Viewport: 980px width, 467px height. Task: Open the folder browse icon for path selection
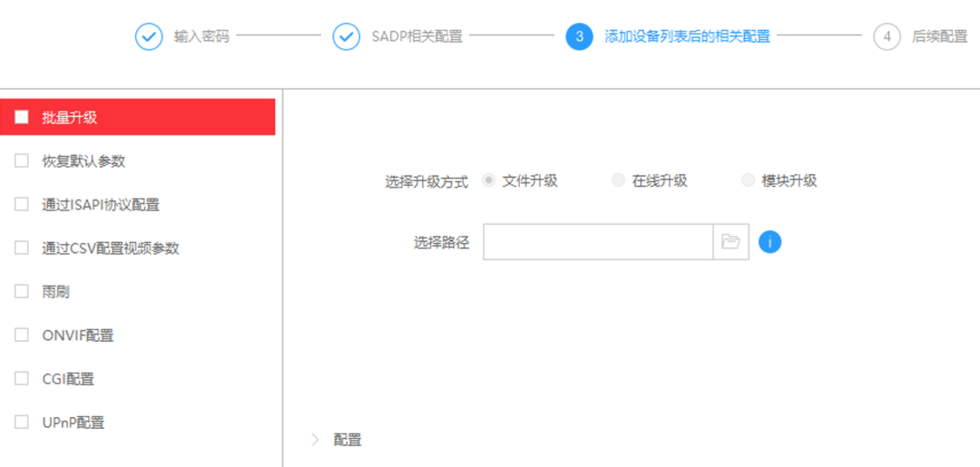coord(730,241)
